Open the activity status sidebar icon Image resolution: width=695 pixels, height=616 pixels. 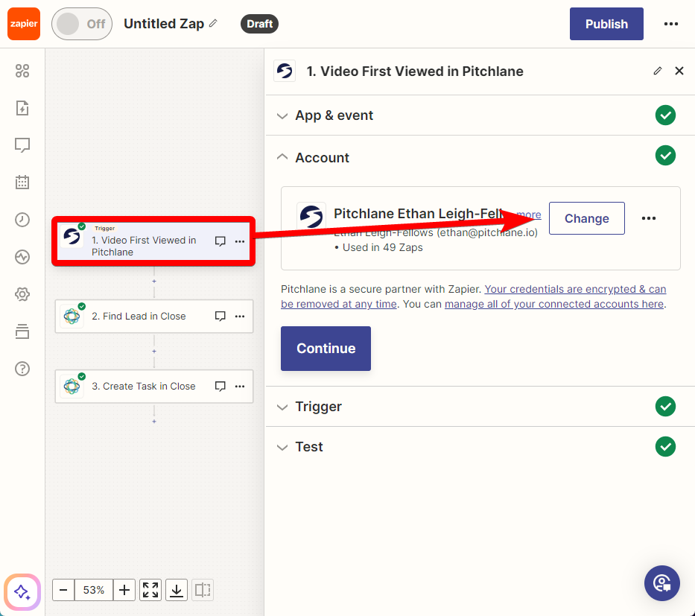(x=22, y=256)
